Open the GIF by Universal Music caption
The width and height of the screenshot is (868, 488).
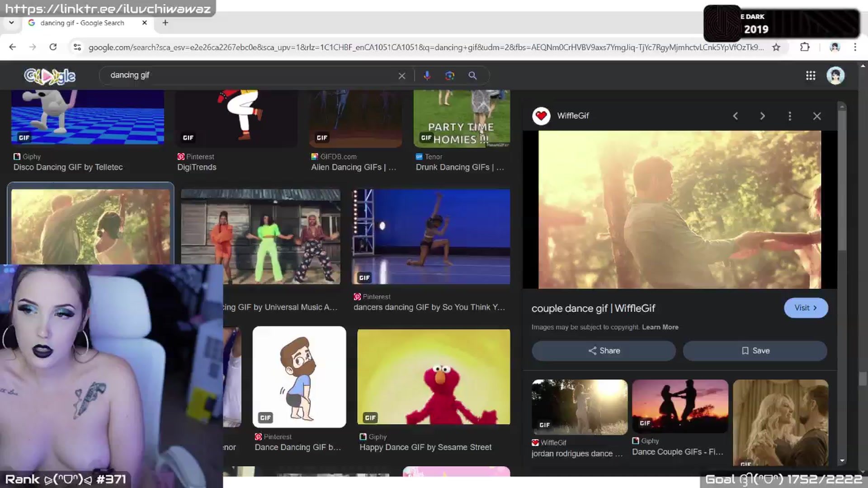280,307
